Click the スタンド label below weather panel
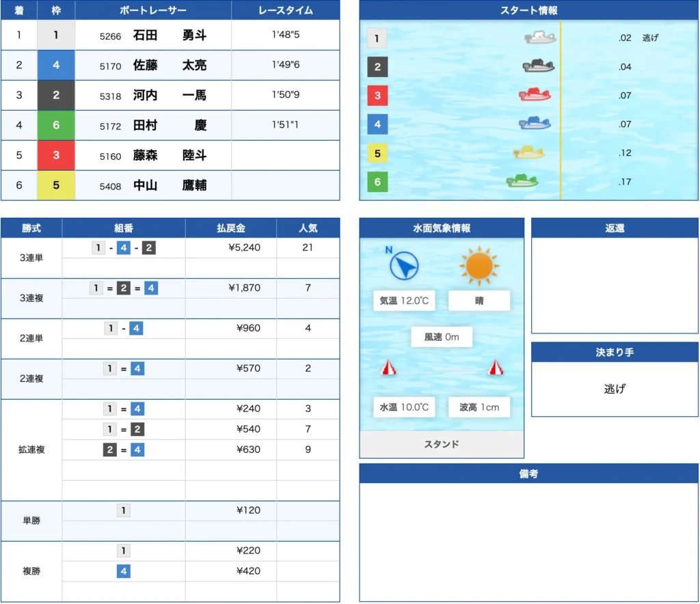 [442, 444]
